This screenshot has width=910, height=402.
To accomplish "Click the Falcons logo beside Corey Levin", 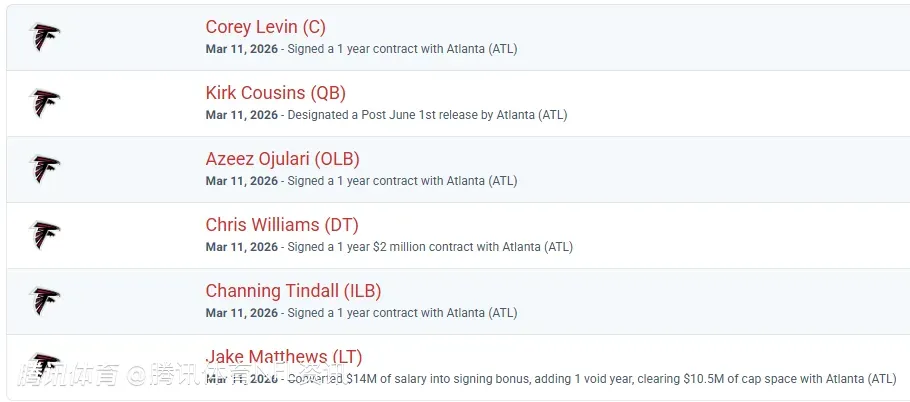I will tap(45, 38).
